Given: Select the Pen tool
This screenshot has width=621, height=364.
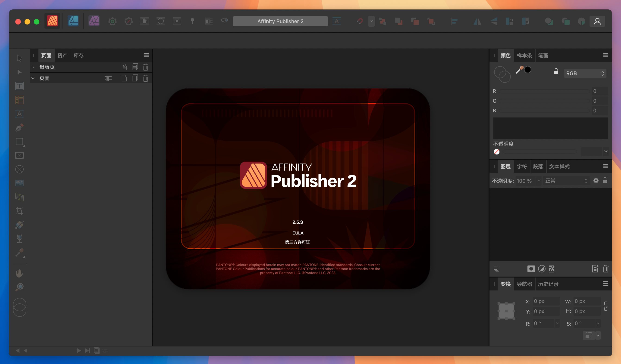Looking at the screenshot, I should [19, 127].
